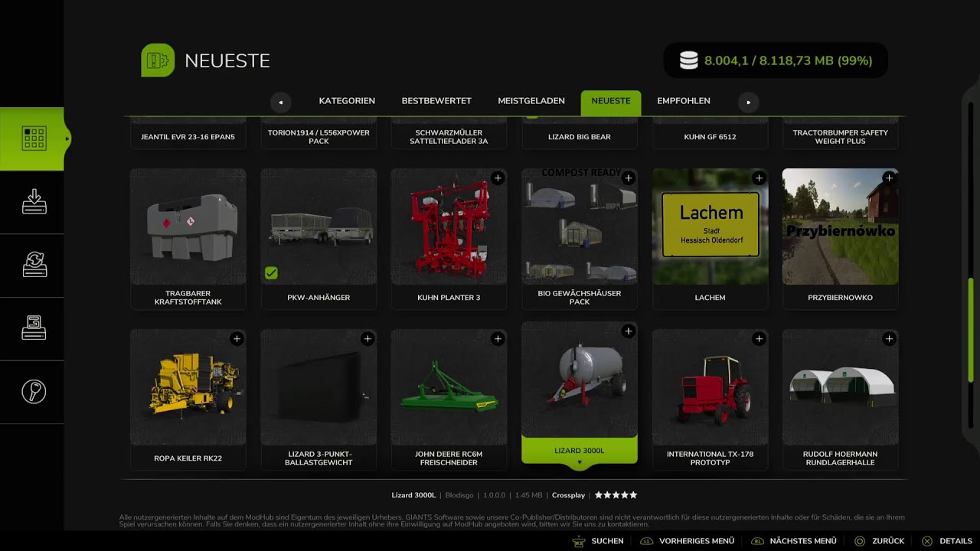980x551 pixels.
Task: Open the John Deere RC6M Freischneider thumbnail
Action: (x=449, y=387)
